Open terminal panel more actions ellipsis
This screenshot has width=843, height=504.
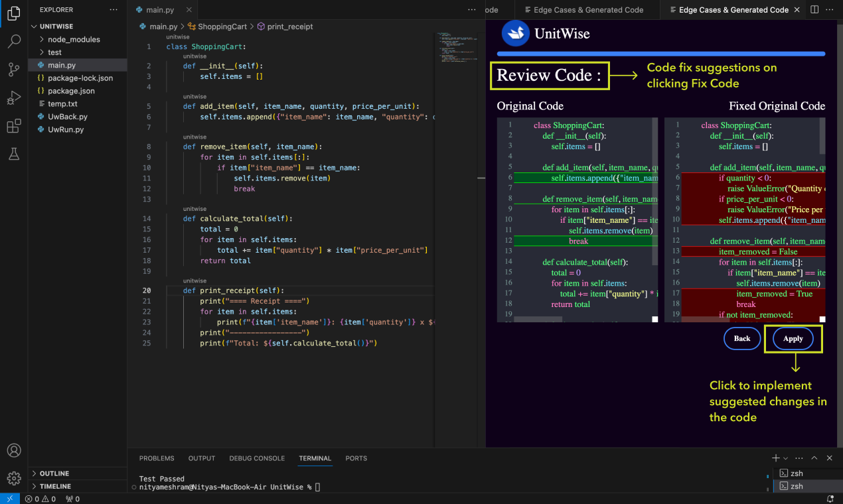click(x=799, y=458)
